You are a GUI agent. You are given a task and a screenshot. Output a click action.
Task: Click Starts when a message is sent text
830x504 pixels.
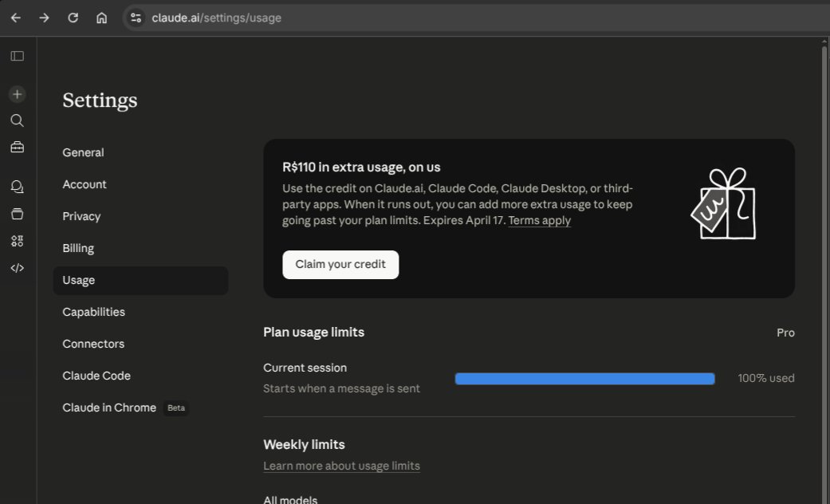pyautogui.click(x=341, y=388)
